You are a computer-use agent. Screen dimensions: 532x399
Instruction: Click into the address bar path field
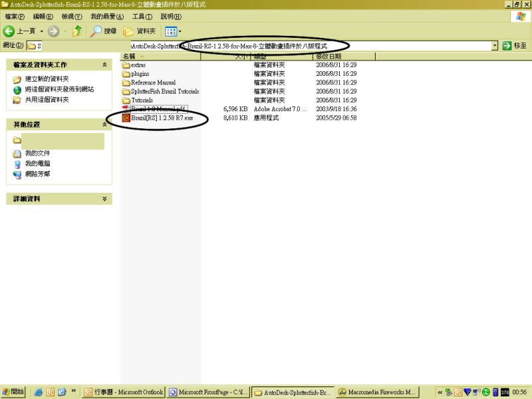point(259,46)
